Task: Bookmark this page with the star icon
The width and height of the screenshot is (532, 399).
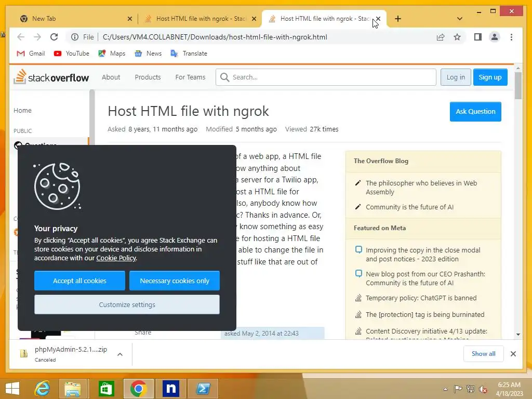Action: coord(457,37)
